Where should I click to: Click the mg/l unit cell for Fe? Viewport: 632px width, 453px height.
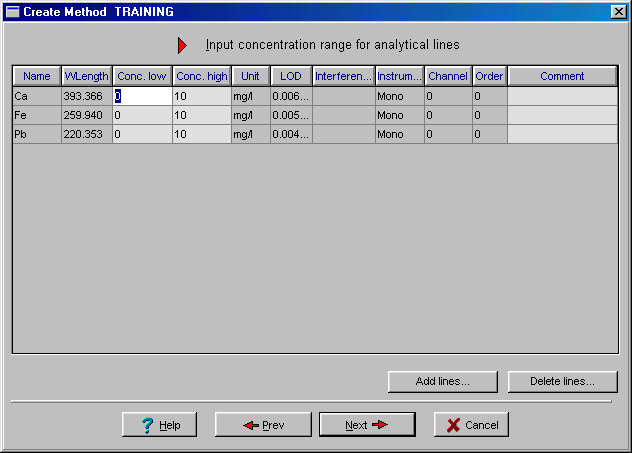(251, 115)
